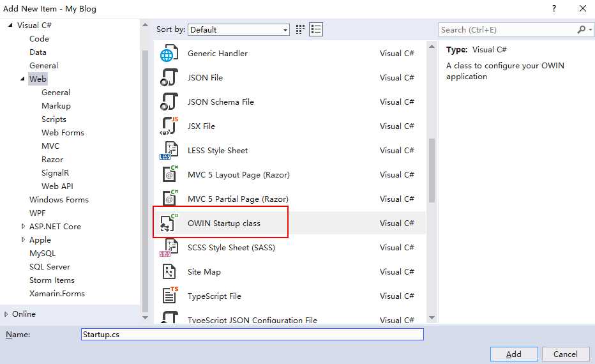
Task: Click the template list scroll-down arrow
Action: point(432,317)
